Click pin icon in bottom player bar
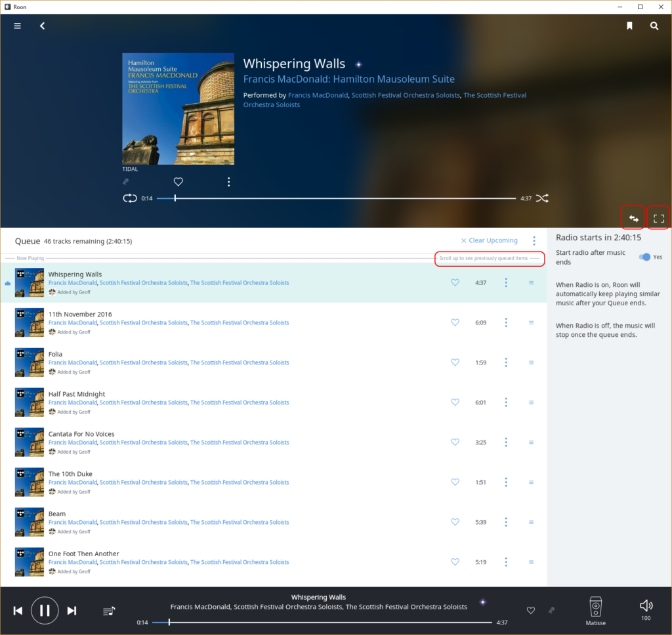This screenshot has width=672, height=635. pos(551,610)
